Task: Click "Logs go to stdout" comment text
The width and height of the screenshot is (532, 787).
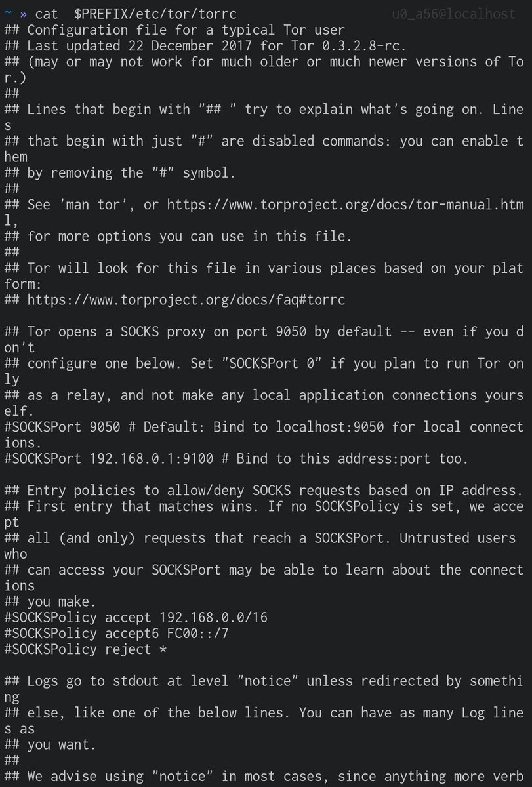Action: point(97,681)
